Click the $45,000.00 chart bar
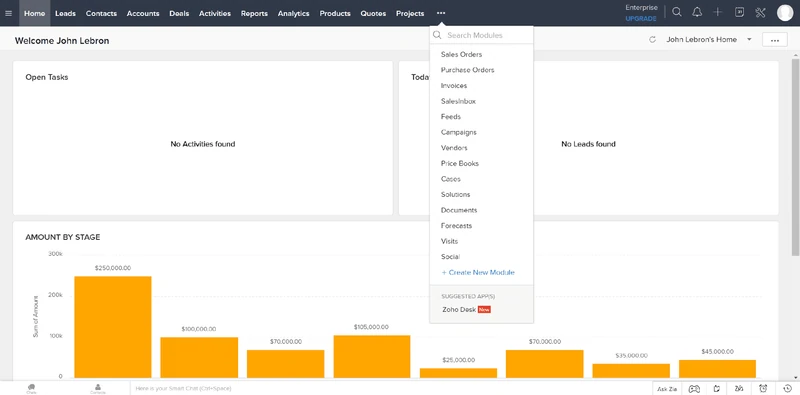This screenshot has height=395, width=800. [717, 369]
